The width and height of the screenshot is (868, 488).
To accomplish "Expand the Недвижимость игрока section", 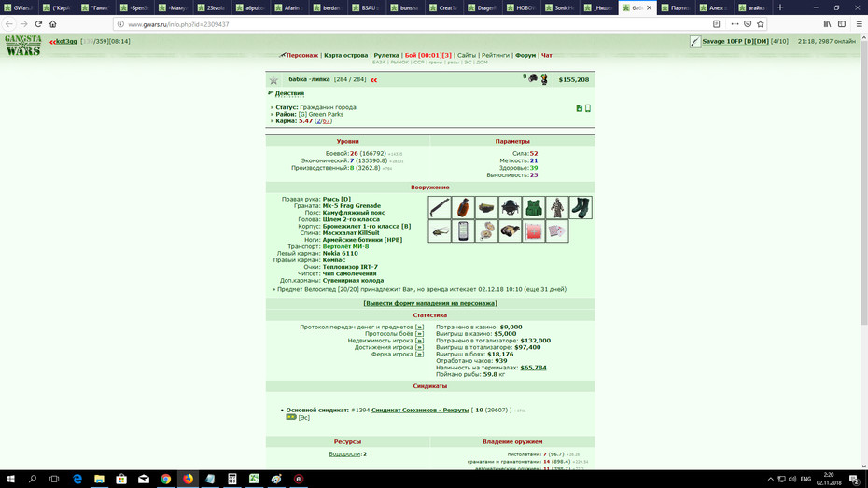I will [x=420, y=341].
